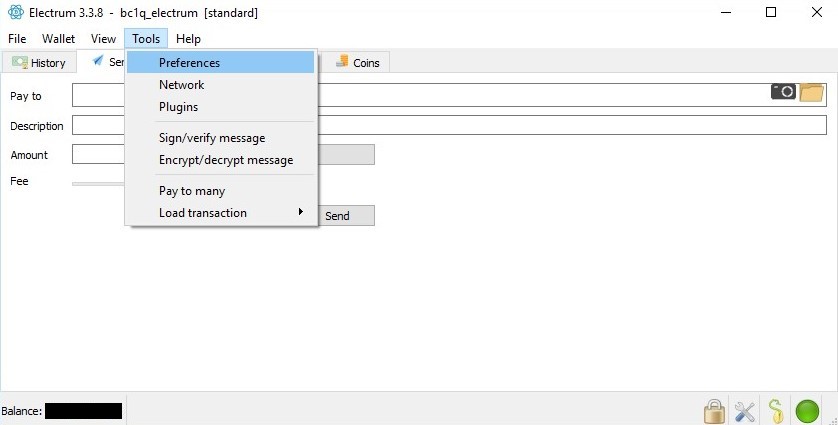838x425 pixels.
Task: Choose Sign/verify message
Action: click(220, 138)
